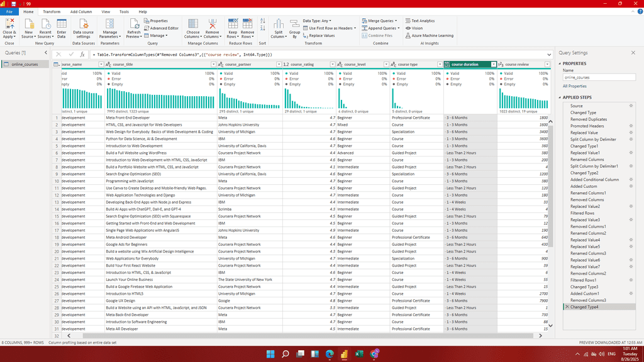The height and width of the screenshot is (362, 644).
Task: Click Append Queries button
Action: (x=380, y=28)
